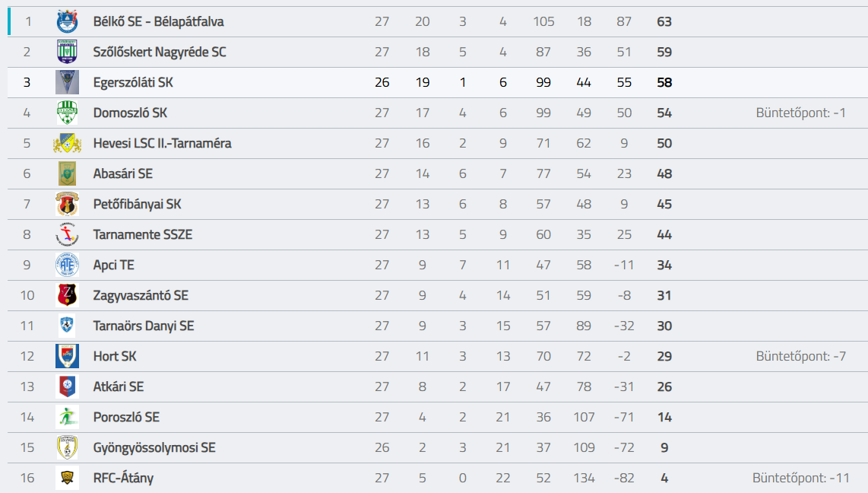Click the Hort SK blue crest
Image resolution: width=868 pixels, height=493 pixels.
(x=67, y=356)
